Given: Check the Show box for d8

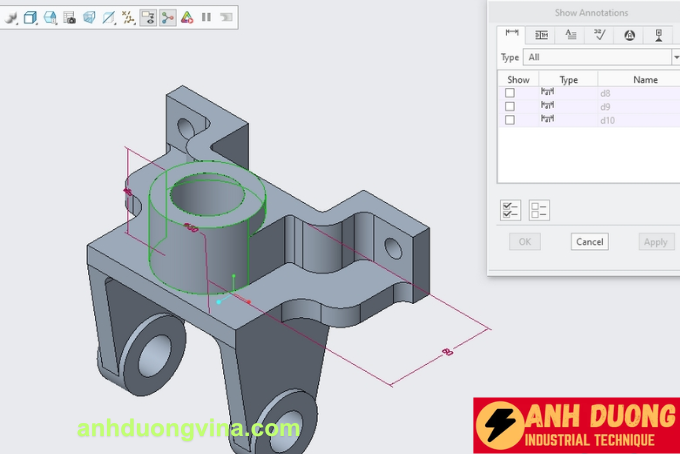Looking at the screenshot, I should click(510, 93).
